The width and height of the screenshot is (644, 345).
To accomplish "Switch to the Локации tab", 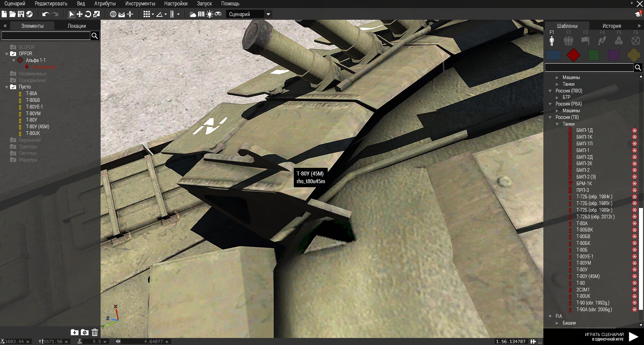I will click(77, 26).
